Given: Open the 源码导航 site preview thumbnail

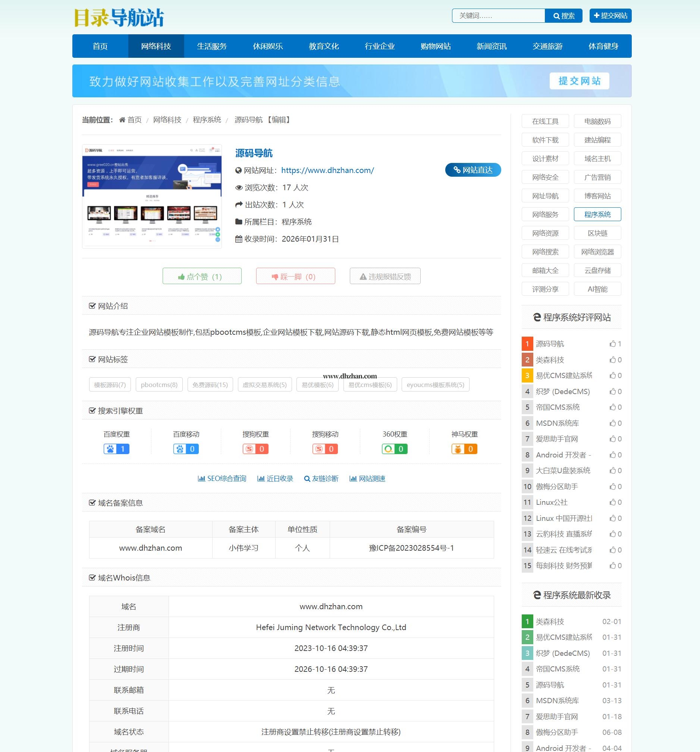Looking at the screenshot, I should [152, 196].
